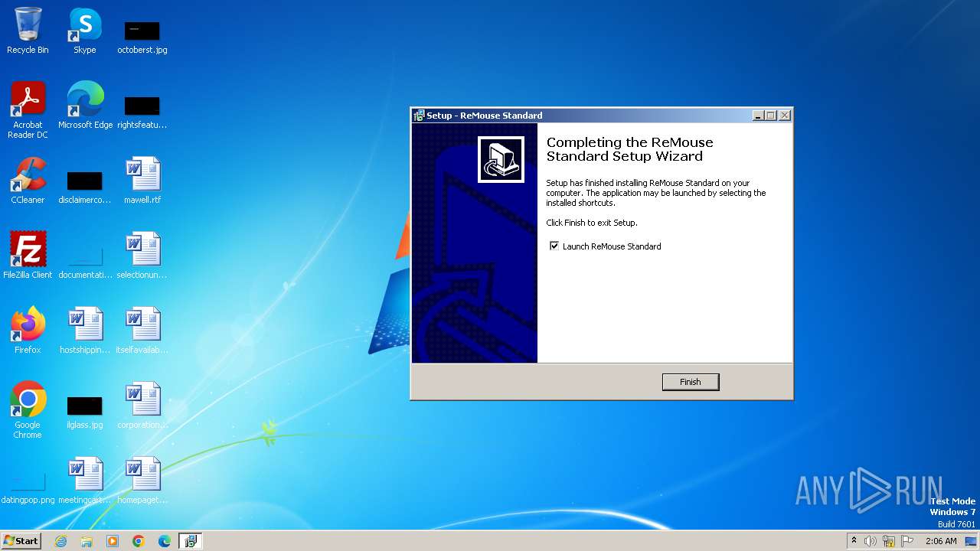Open Chrome from taskbar
The width and height of the screenshot is (980, 551).
coord(139,541)
